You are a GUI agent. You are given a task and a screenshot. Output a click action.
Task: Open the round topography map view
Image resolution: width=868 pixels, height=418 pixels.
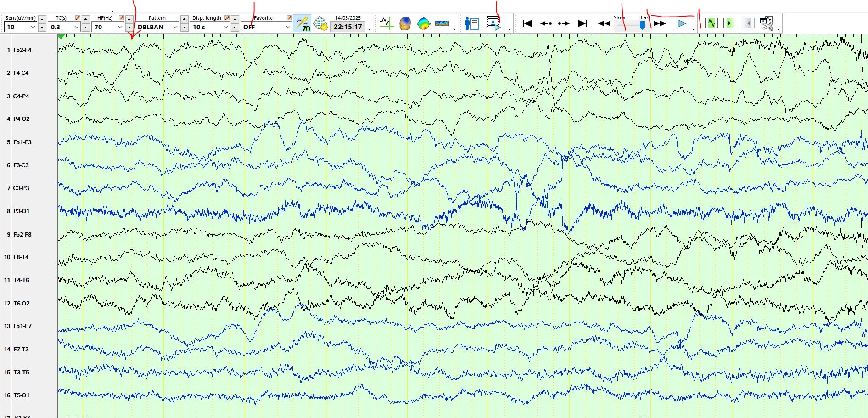click(423, 23)
